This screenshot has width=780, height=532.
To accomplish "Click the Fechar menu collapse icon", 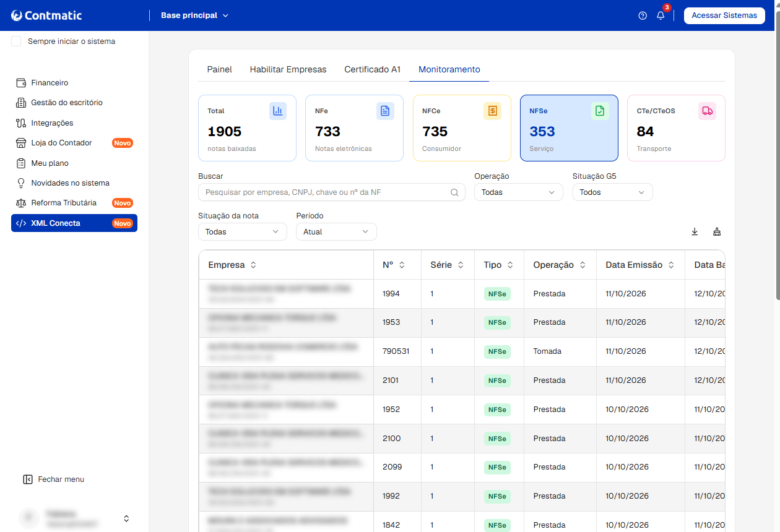I will point(27,479).
